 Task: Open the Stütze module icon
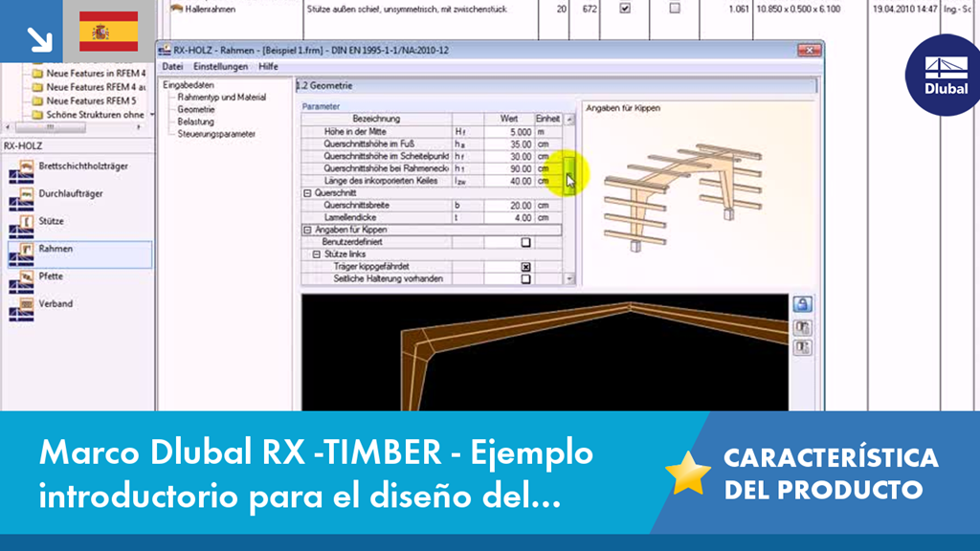point(21,226)
